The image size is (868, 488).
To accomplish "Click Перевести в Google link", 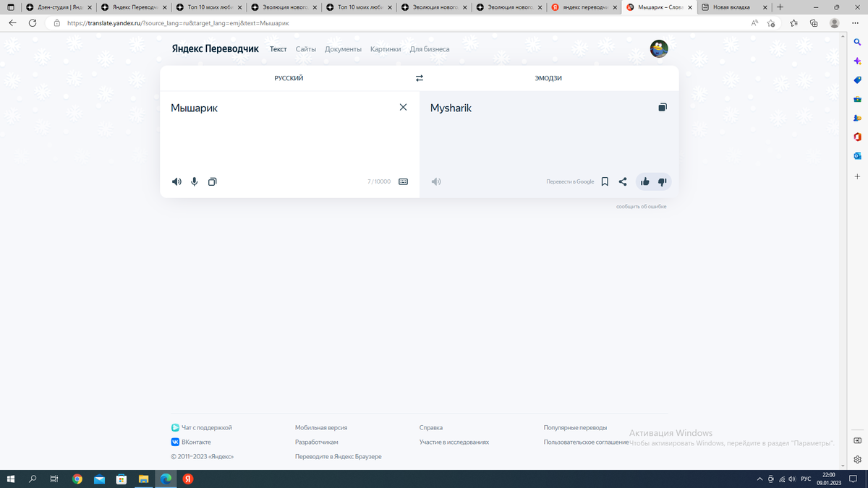I will (x=570, y=181).
